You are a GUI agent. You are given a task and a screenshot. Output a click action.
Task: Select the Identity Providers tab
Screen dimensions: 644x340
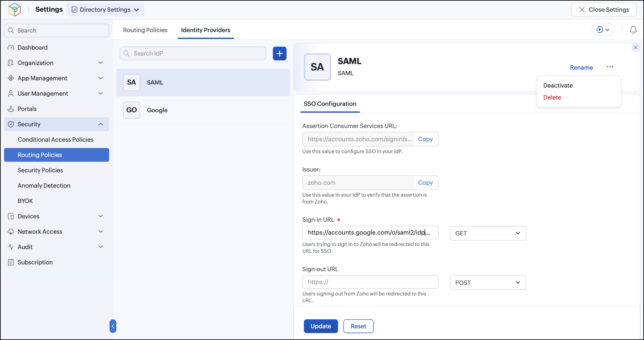click(x=206, y=30)
